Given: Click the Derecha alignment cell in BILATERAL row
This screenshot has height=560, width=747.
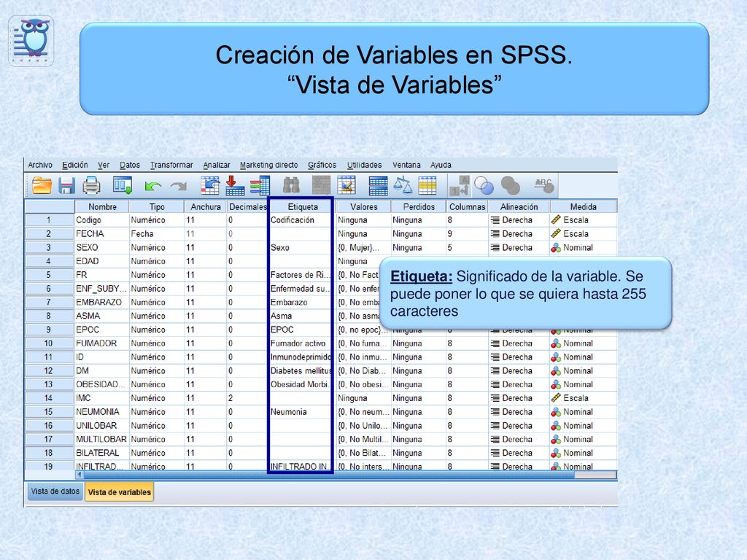Looking at the screenshot, I should tap(519, 453).
